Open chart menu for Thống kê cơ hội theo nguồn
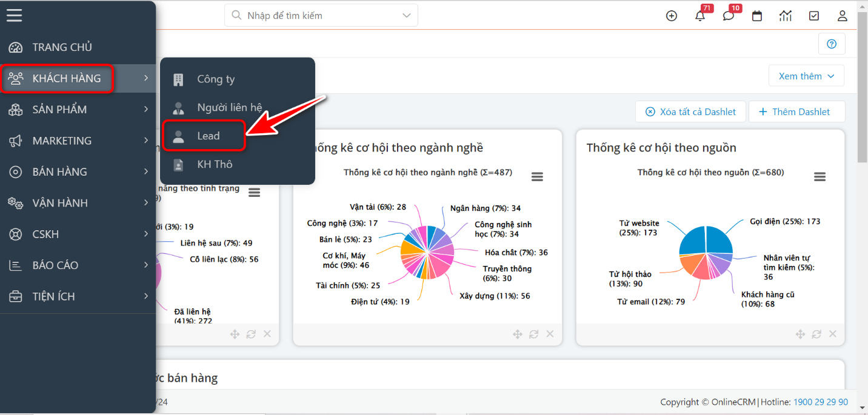Image resolution: width=868 pixels, height=415 pixels. coord(820,176)
